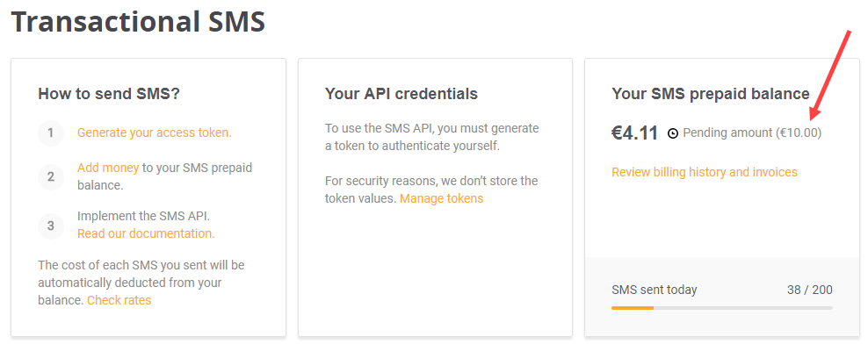Click the Transactional SMS page heading
Viewport: 868px width, 344px height.
138,22
